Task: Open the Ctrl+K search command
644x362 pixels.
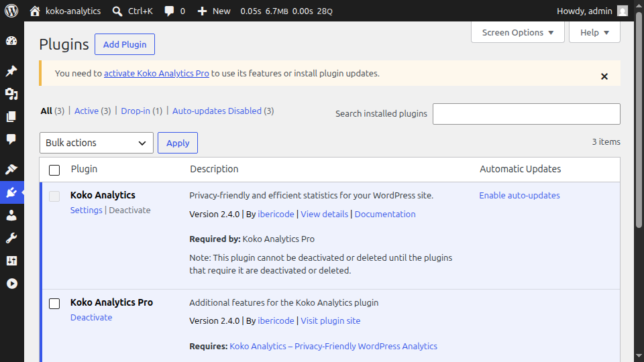Action: pos(133,11)
